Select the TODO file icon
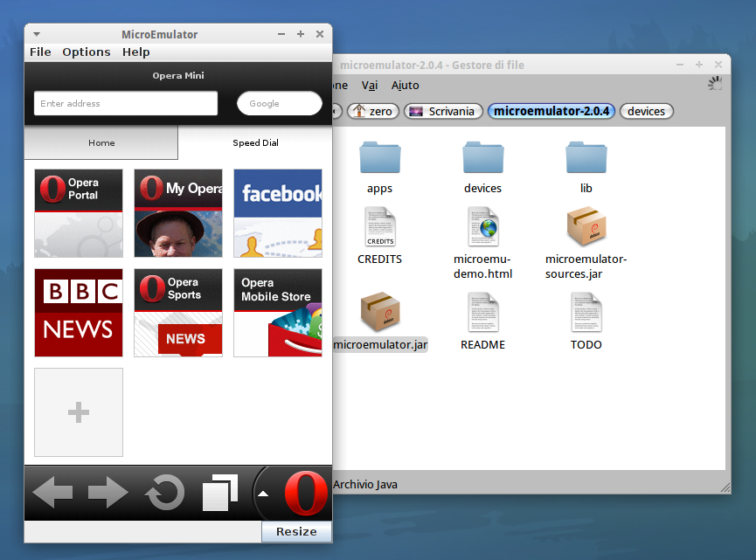756x560 pixels. coord(586,312)
